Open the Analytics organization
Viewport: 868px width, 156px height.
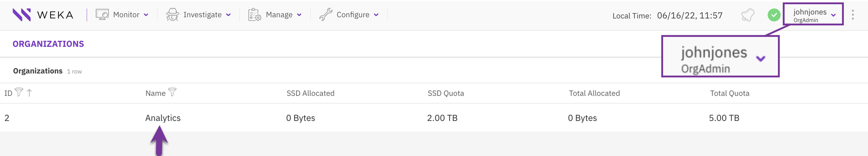(163, 118)
